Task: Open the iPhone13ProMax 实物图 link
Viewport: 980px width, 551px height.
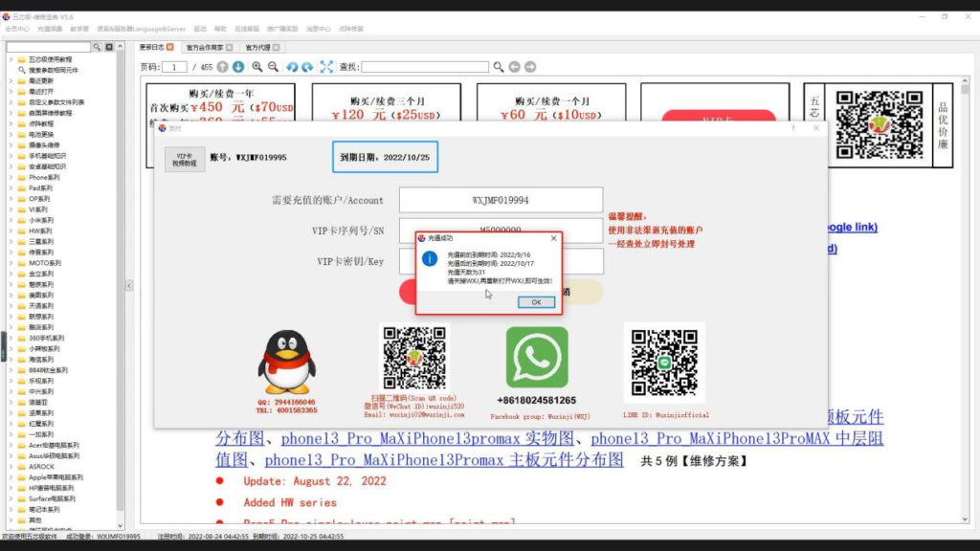Action: (x=427, y=438)
